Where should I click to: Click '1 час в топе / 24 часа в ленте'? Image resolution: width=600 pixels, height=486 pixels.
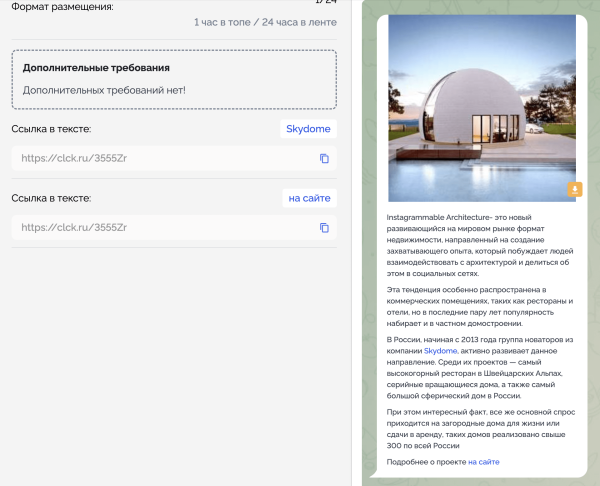click(x=265, y=23)
